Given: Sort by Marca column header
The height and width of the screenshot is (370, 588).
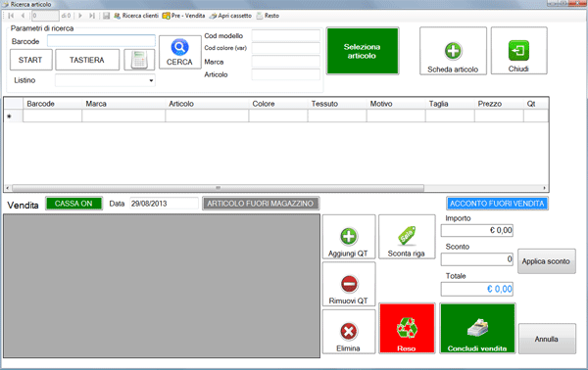Looking at the screenshot, I should (123, 104).
